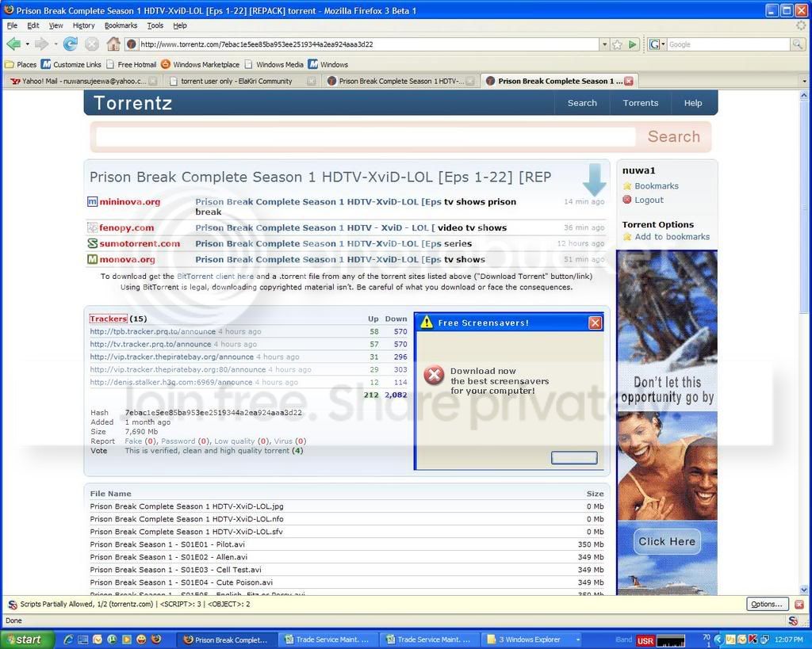Click the star icon beside Bookmarks
Viewport: 812px width, 649px height.
(x=627, y=185)
